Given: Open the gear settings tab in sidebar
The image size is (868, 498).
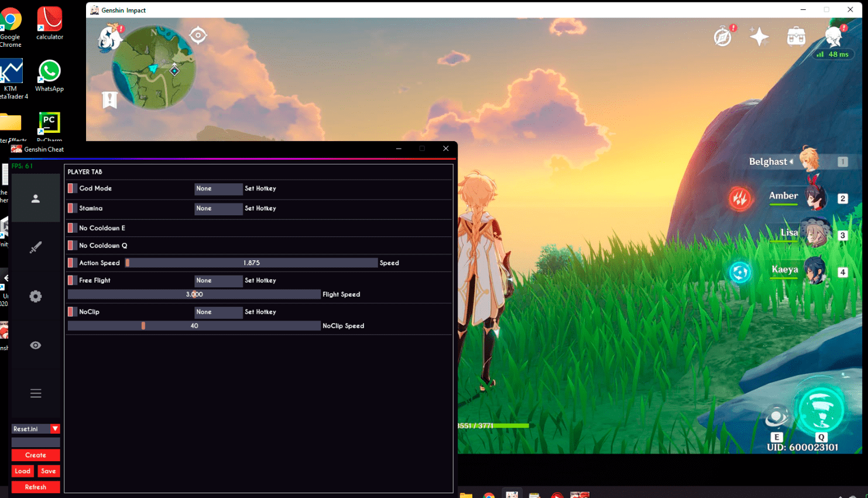Looking at the screenshot, I should pyautogui.click(x=36, y=296).
